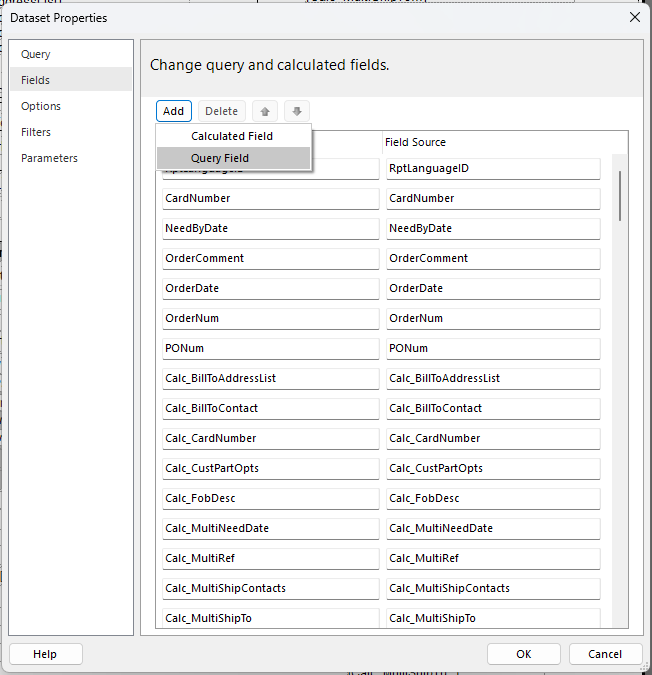Edit the Calc_FobDesc field name box
The width and height of the screenshot is (652, 675).
[x=270, y=498]
